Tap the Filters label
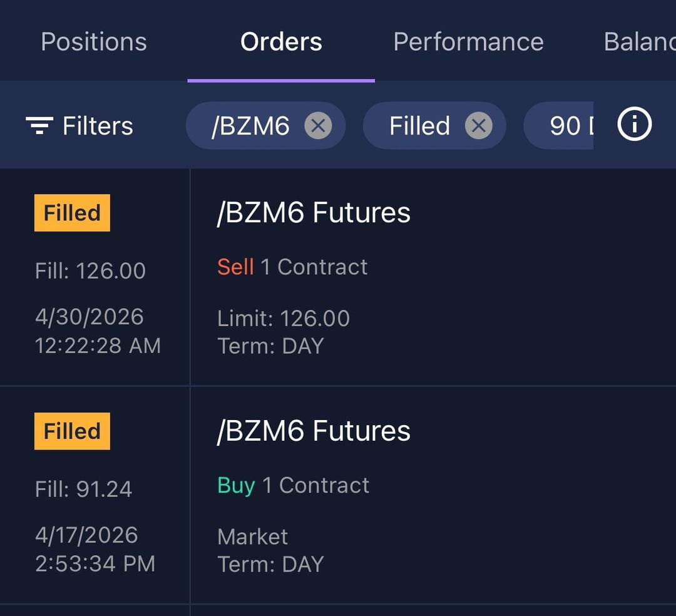Viewport: 676px width, 616px height. pyautogui.click(x=98, y=126)
